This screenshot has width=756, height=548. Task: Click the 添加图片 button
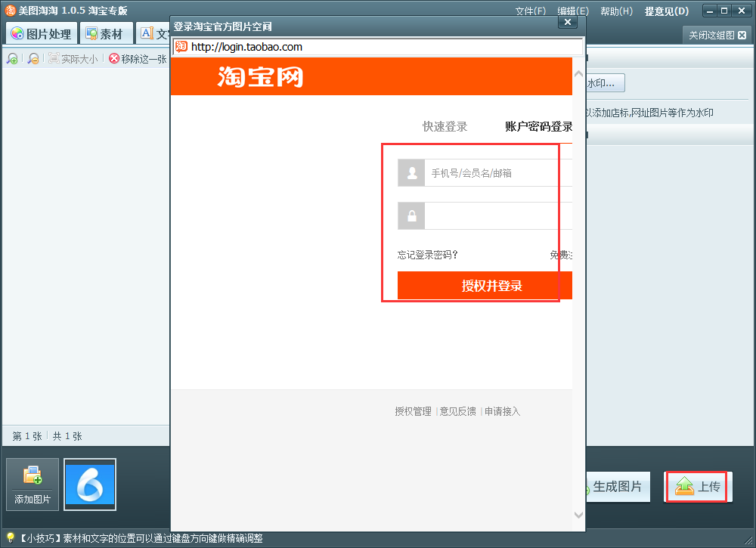click(x=33, y=485)
